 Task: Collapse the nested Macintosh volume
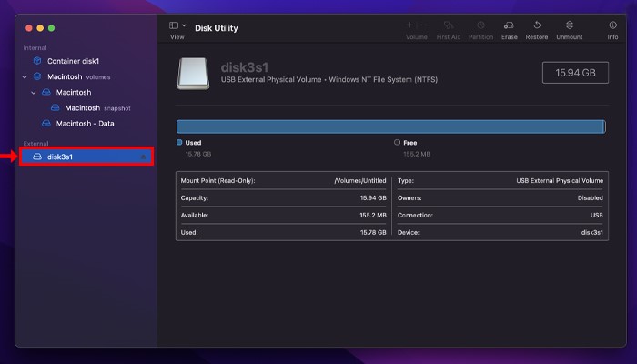(x=34, y=93)
